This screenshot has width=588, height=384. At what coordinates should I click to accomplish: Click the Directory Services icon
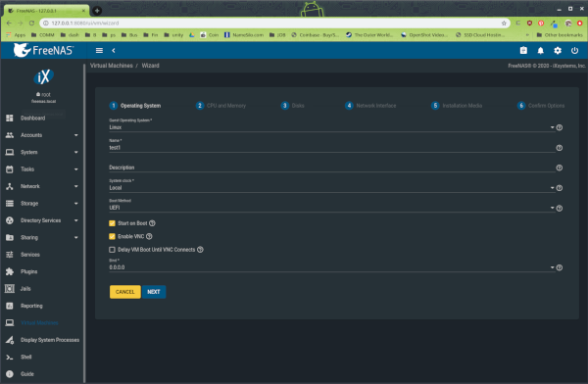[10, 220]
